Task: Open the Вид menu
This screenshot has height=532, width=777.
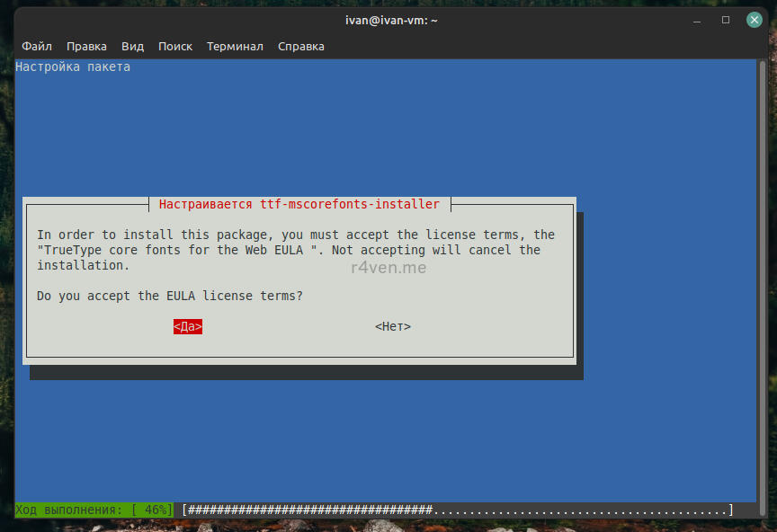Action: click(132, 46)
